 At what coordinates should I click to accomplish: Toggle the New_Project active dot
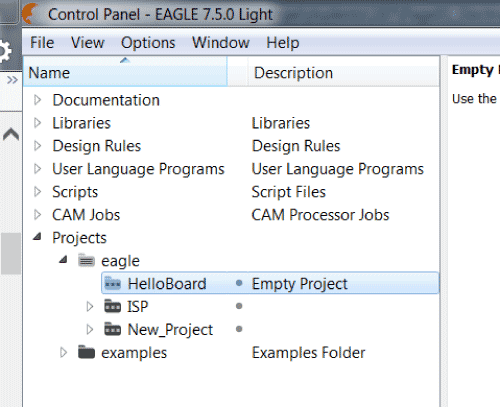pyautogui.click(x=239, y=329)
